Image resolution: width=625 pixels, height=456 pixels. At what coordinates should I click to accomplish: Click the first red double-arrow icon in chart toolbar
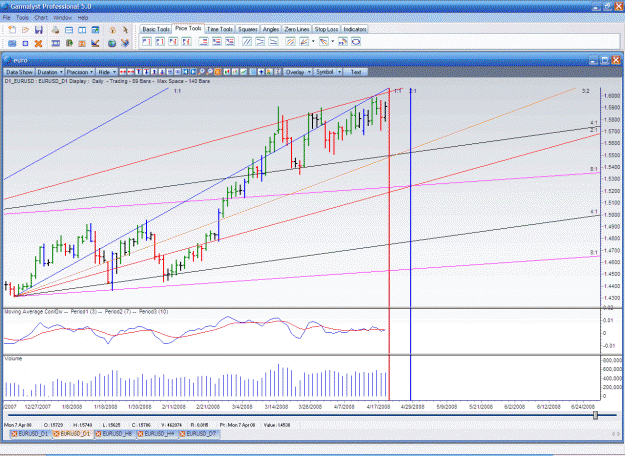coord(123,72)
